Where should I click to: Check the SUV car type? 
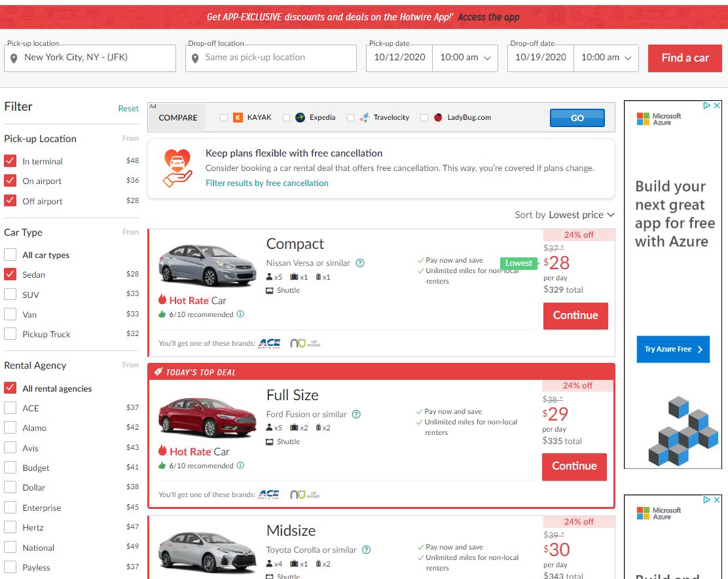click(x=10, y=294)
